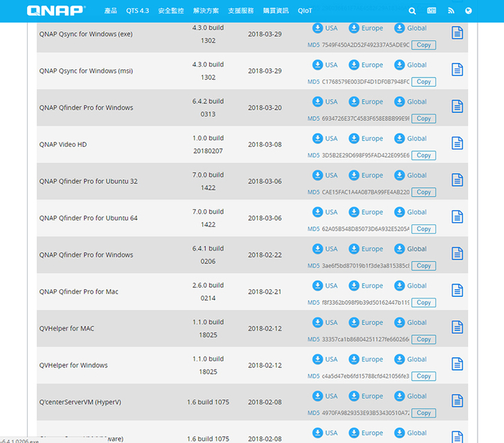Open the 購買資訊 menu
Screen dimensions: 504x443
tap(276, 11)
